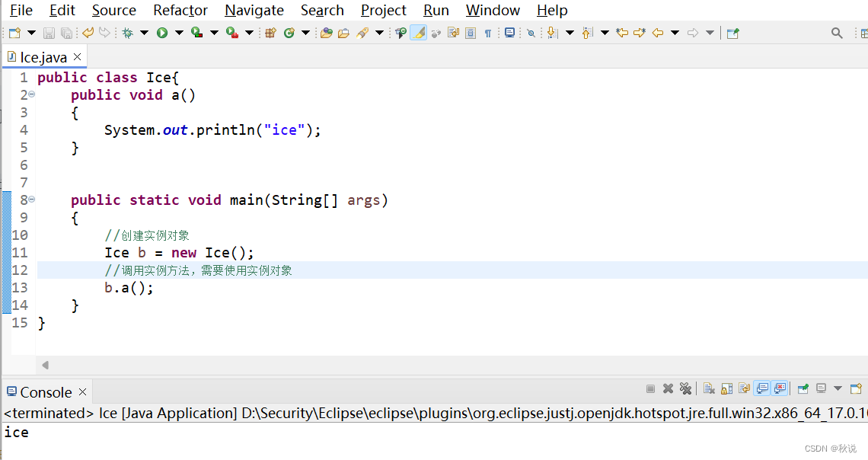The height and width of the screenshot is (460, 868).
Task: Click the New file wizard icon
Action: [14, 34]
